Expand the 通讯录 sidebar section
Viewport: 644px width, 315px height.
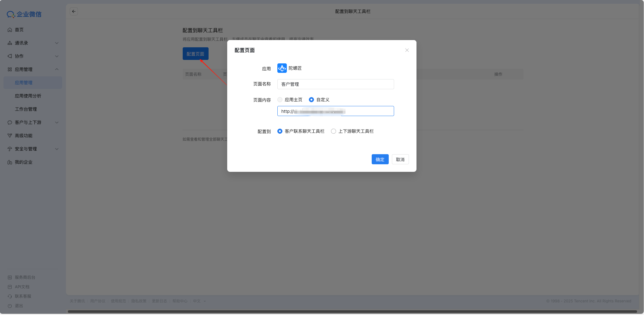click(57, 43)
